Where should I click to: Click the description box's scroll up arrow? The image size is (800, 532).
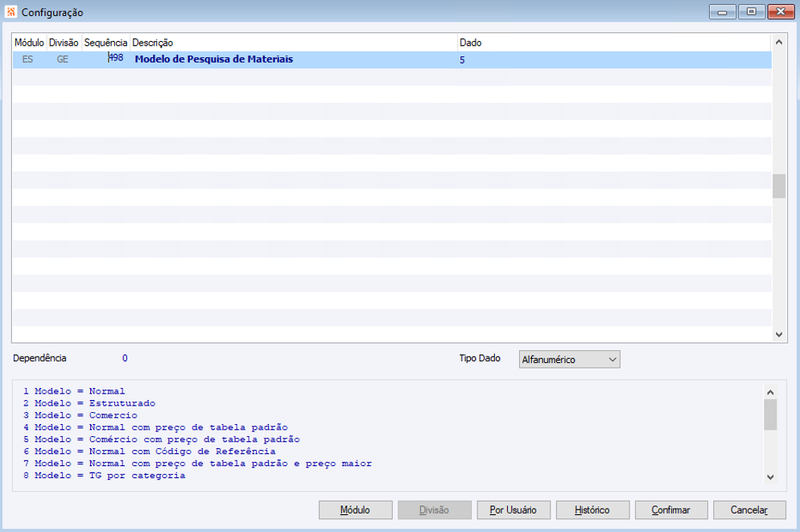click(770, 392)
